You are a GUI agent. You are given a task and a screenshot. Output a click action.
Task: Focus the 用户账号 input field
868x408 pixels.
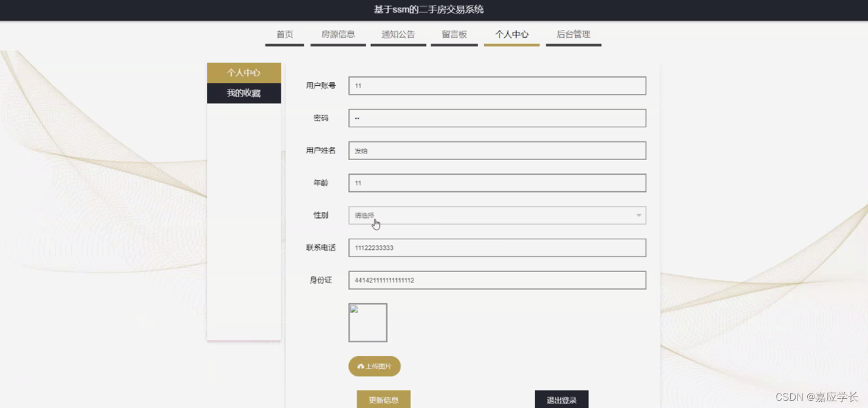click(x=497, y=86)
